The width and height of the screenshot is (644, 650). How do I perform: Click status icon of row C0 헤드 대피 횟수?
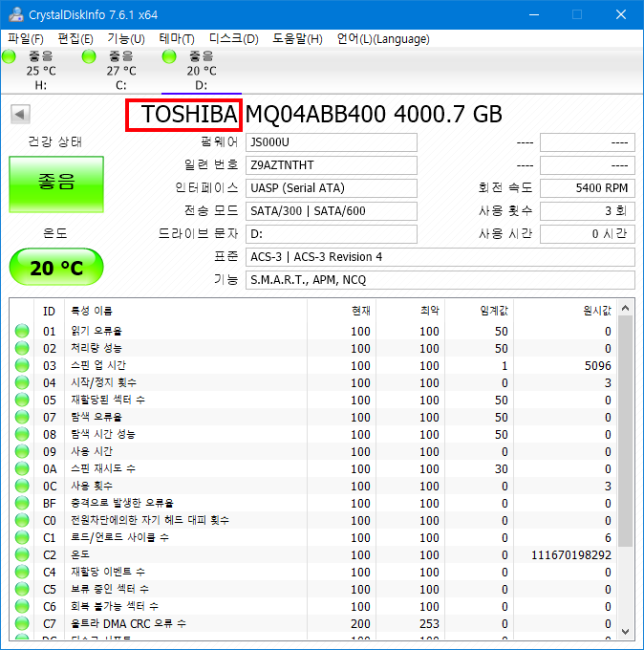22,520
